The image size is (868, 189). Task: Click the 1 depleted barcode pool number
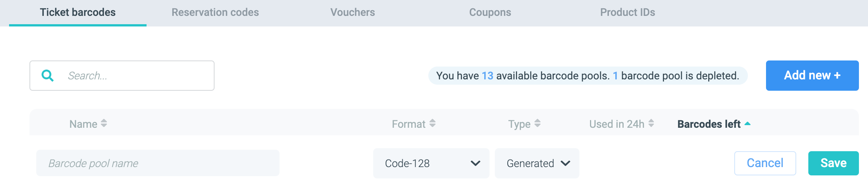(615, 76)
